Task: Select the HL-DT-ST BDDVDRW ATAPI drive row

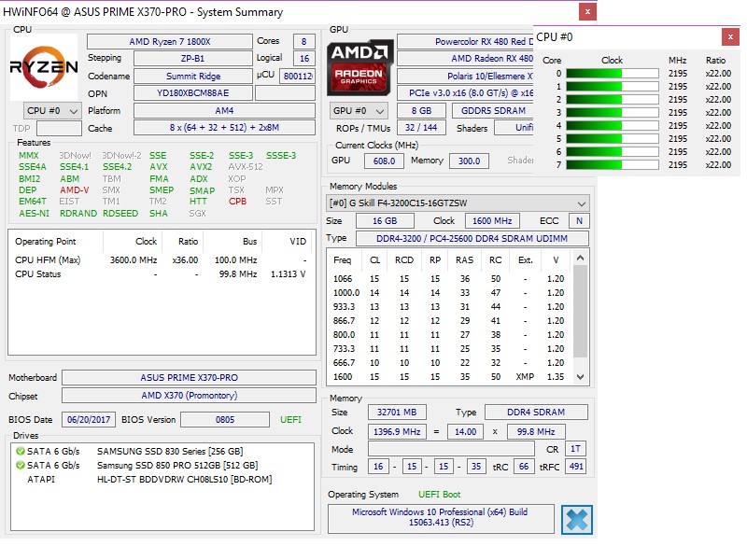Action: pos(162,480)
